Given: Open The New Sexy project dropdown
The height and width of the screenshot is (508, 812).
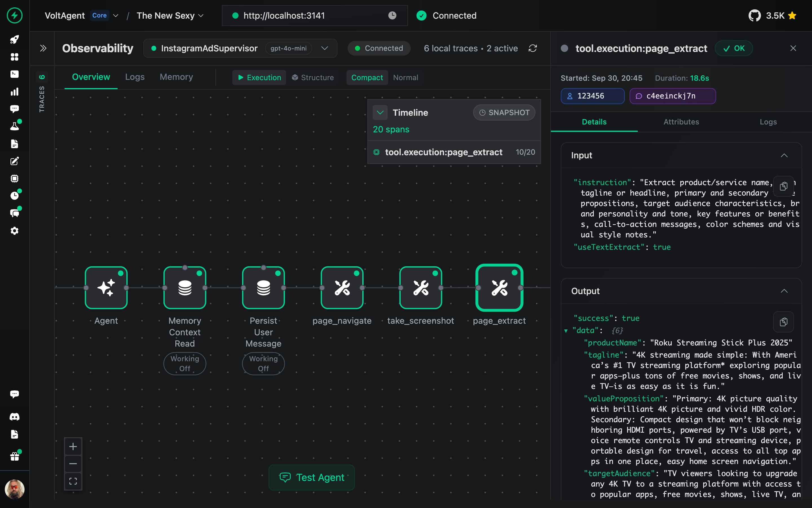Looking at the screenshot, I should [x=170, y=16].
